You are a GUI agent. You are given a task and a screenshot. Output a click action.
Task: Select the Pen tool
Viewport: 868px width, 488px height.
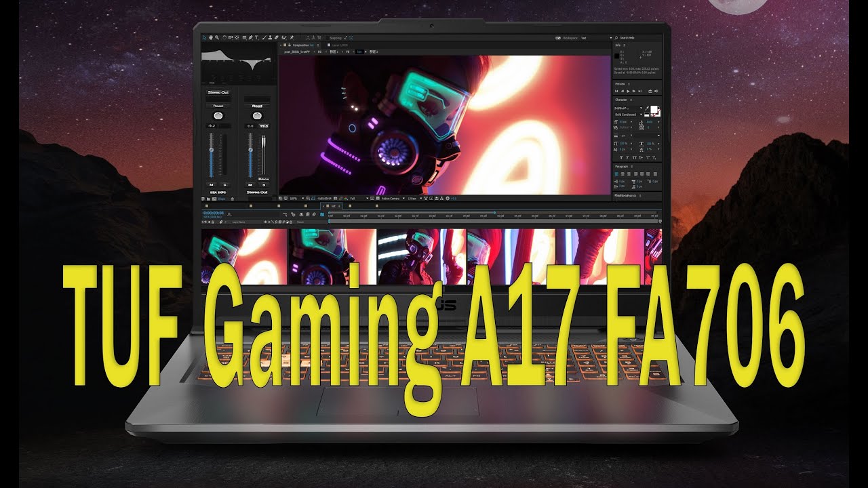click(251, 38)
